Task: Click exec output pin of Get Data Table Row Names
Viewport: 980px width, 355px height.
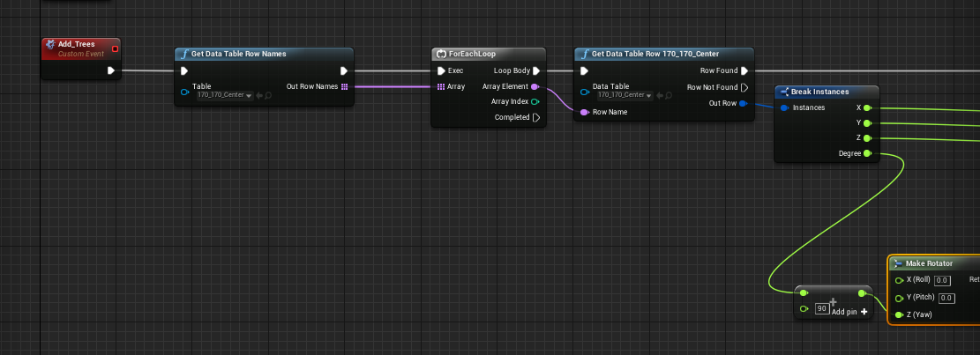Action: pyautogui.click(x=344, y=70)
